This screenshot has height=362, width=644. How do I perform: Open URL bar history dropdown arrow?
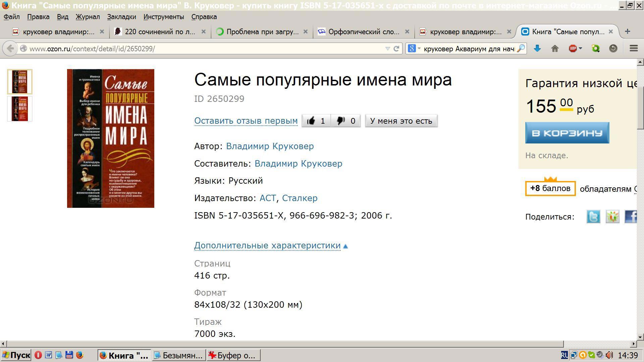point(387,49)
